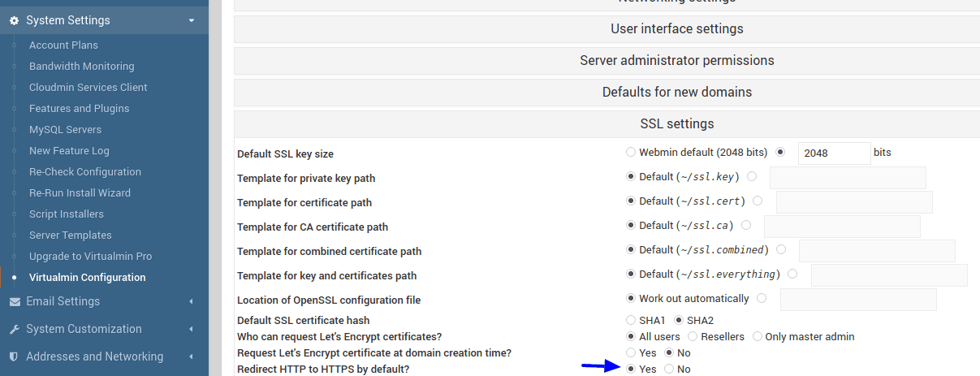
Task: Select Default ~/ssl.key private key path
Action: click(631, 176)
